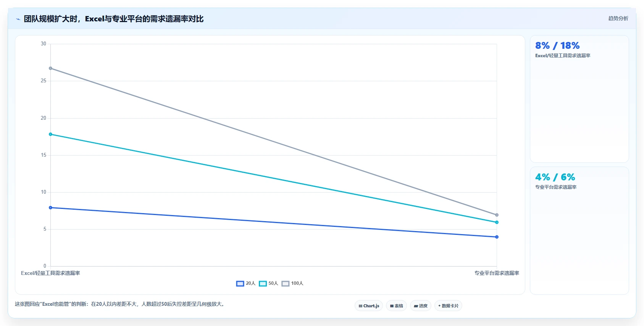Click the cyan 50人 data point at 专业平台
644x326 pixels.
click(x=497, y=222)
